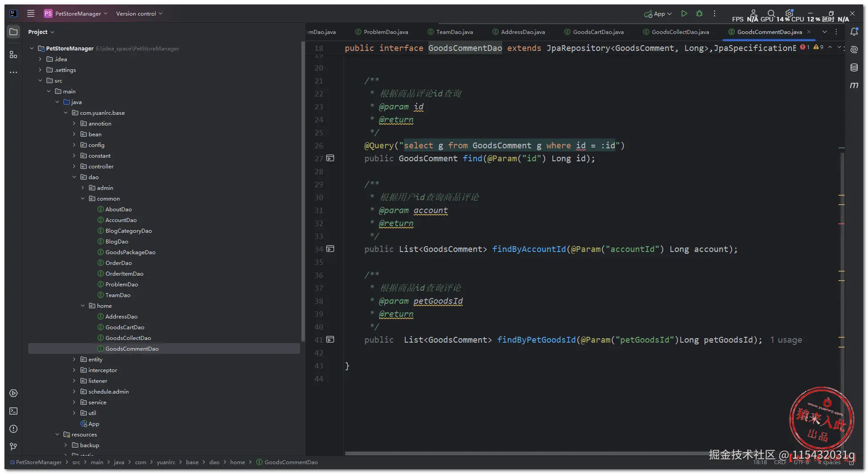
Task: Expand the entity package
Action: [x=74, y=359]
